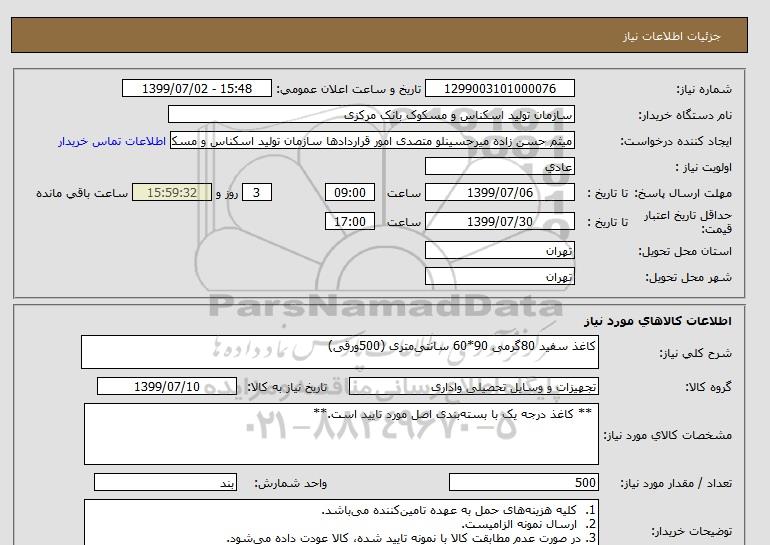Select the deadline time field 09:00
The image size is (770, 545).
pos(350,192)
